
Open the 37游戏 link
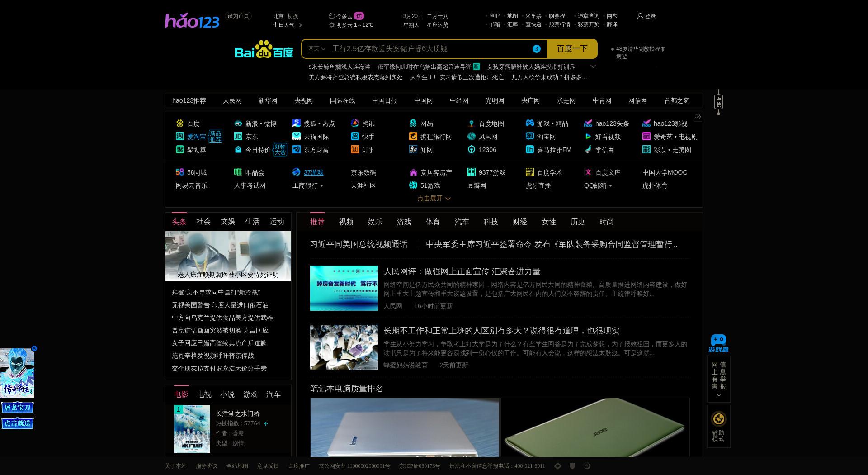[313, 172]
